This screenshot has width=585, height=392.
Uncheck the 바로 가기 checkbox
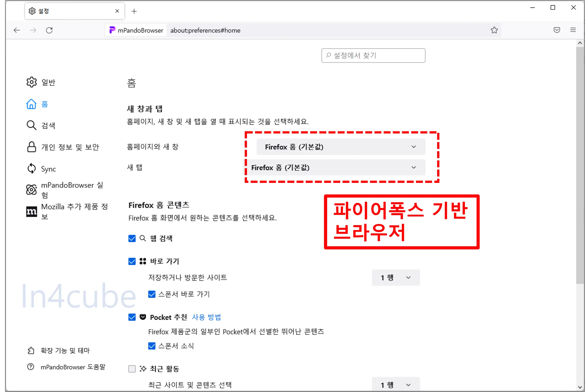tap(132, 261)
